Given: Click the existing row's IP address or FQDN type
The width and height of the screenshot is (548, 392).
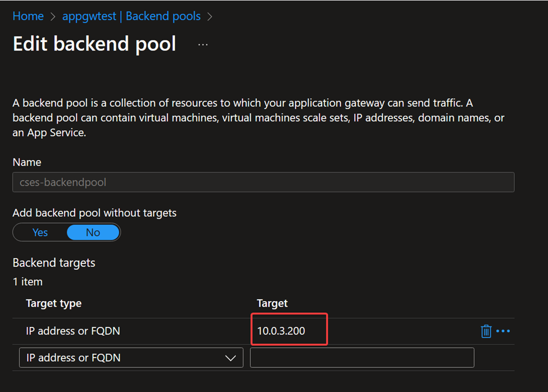Looking at the screenshot, I should (x=73, y=331).
